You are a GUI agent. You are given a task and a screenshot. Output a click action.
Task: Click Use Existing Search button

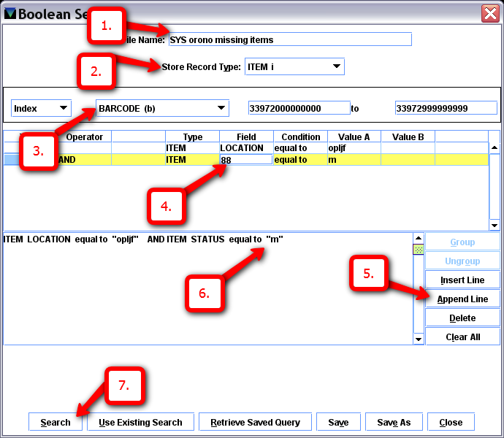(x=140, y=423)
